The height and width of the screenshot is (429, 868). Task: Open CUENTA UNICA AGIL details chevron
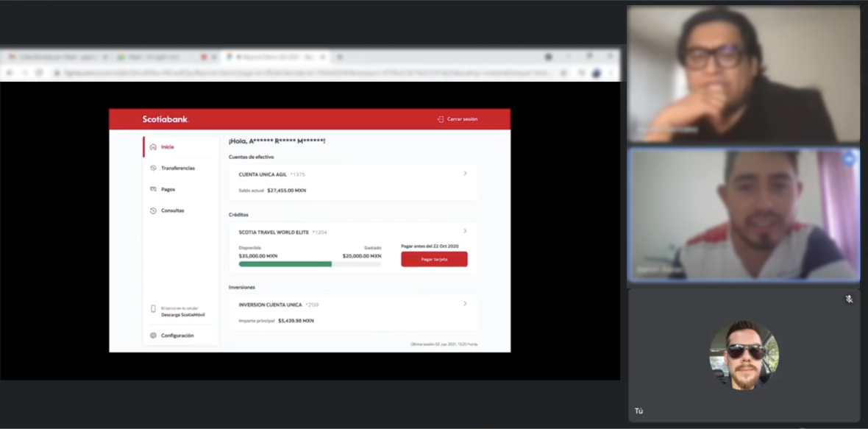[465, 173]
